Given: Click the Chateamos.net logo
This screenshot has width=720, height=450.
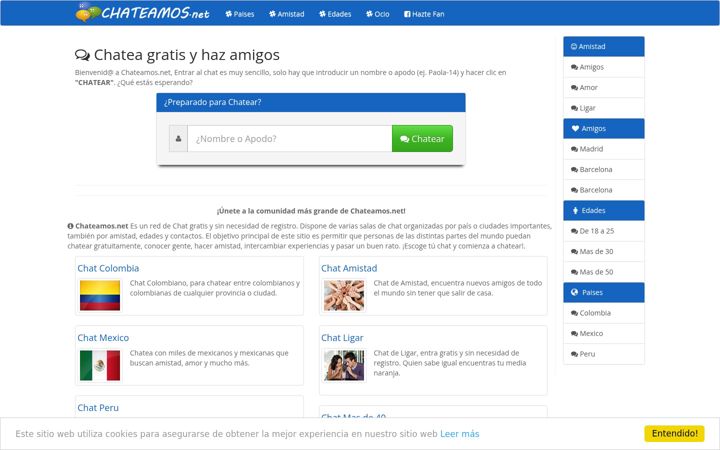Looking at the screenshot, I should click(x=143, y=13).
